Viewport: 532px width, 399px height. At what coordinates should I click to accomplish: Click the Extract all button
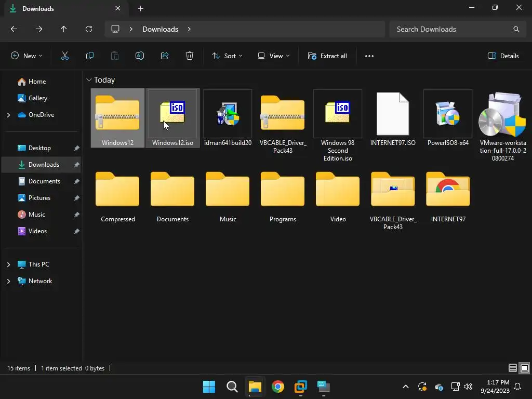[327, 56]
